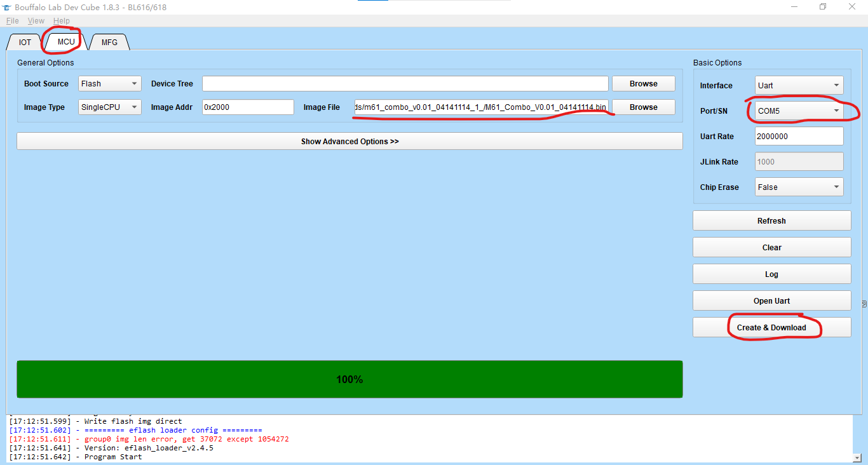This screenshot has width=868, height=465.
Task: Click the Uart Rate field 2000000
Action: [799, 137]
